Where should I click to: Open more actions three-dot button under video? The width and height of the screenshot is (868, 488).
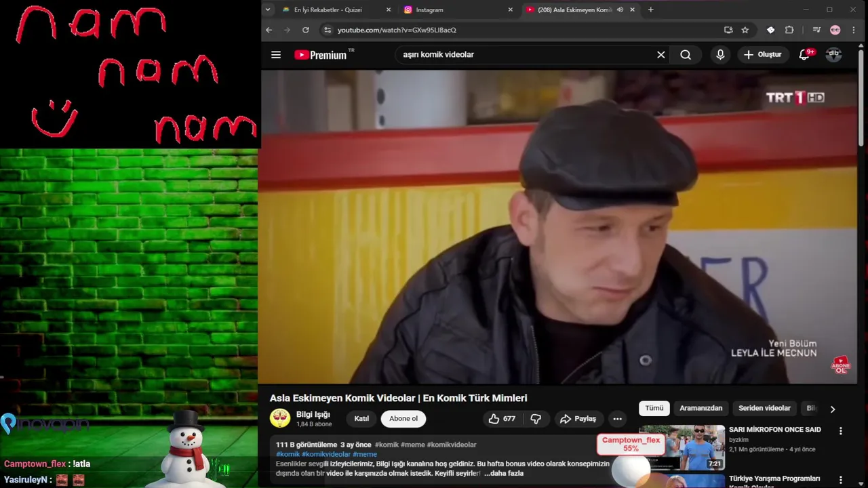pos(617,419)
